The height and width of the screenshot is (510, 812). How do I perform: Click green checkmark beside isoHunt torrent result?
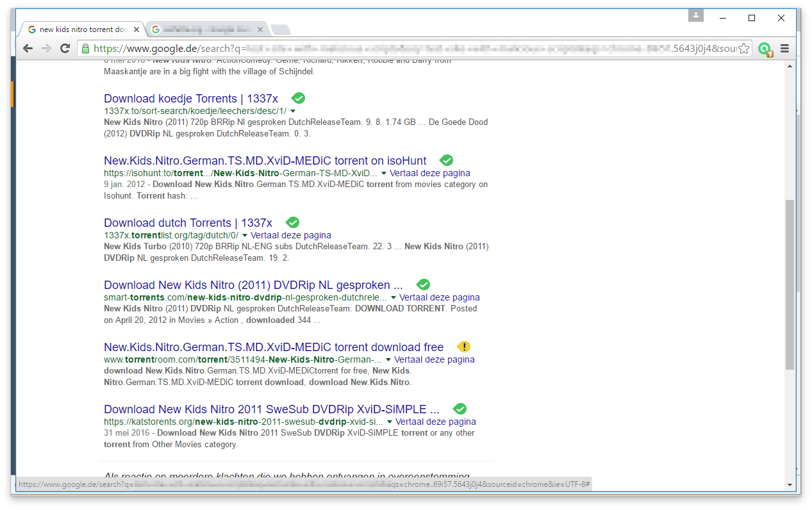pos(447,160)
